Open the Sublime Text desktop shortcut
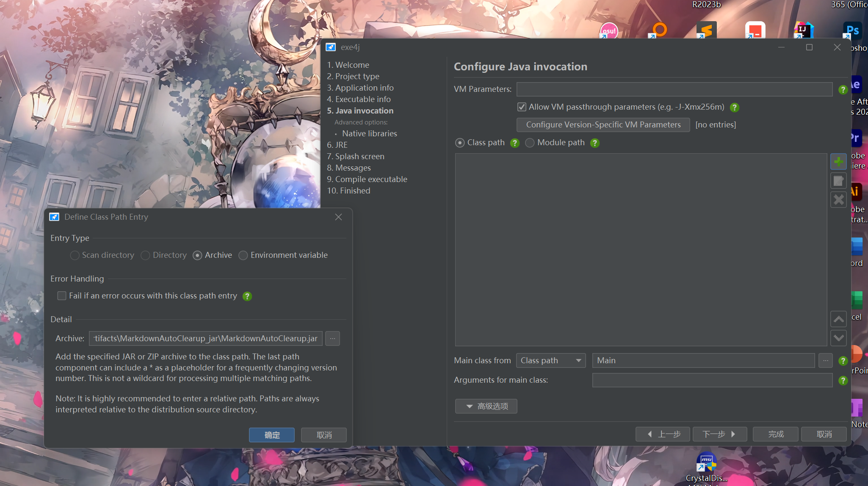868x486 pixels. pyautogui.click(x=706, y=30)
